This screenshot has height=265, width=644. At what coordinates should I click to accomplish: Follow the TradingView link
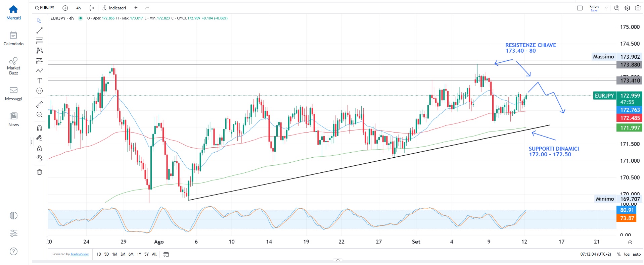point(80,254)
